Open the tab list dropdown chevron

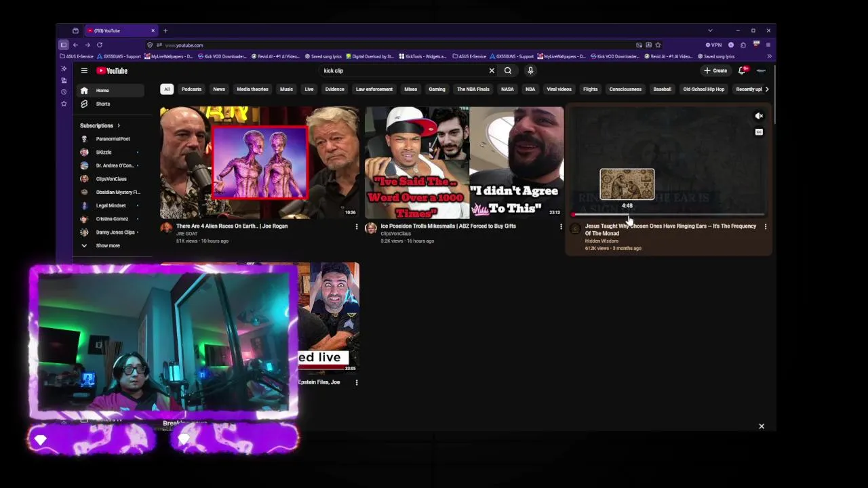[710, 30]
